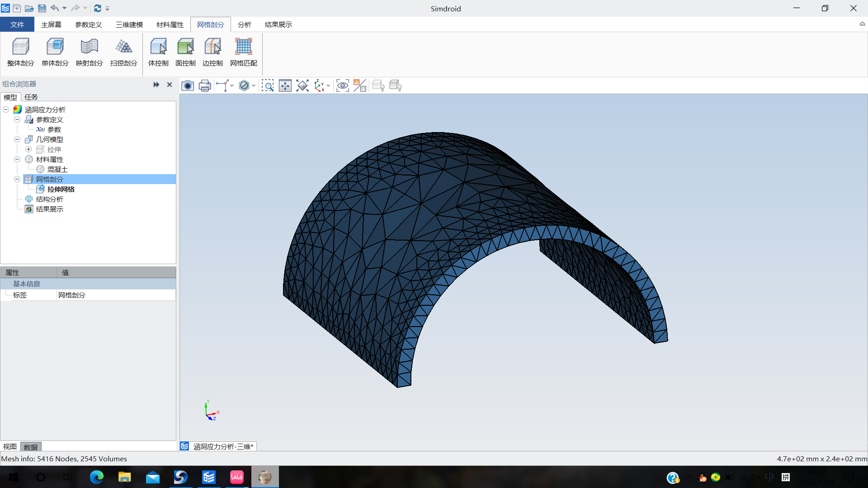Collapse the 参数定义 tree node
The image size is (868, 488).
(17, 119)
